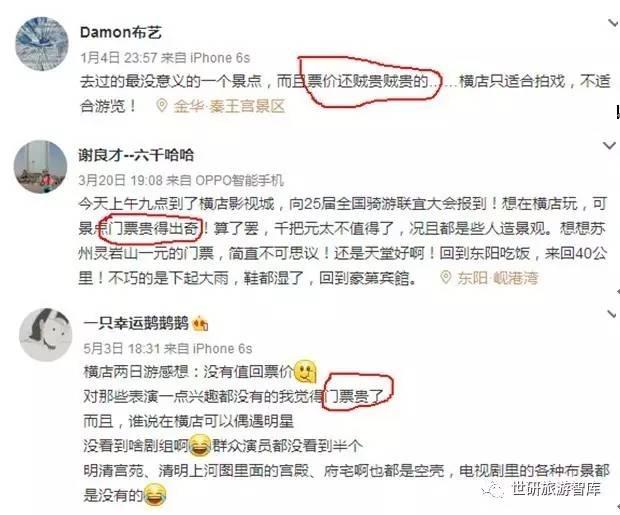Open the 金华·秦王宫景区 location link
The image size is (620, 515).
click(229, 106)
